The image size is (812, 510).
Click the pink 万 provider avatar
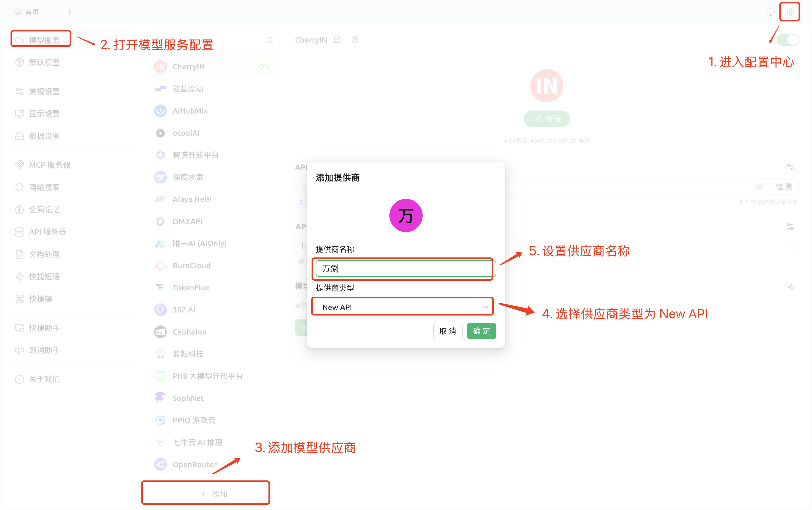pos(406,215)
